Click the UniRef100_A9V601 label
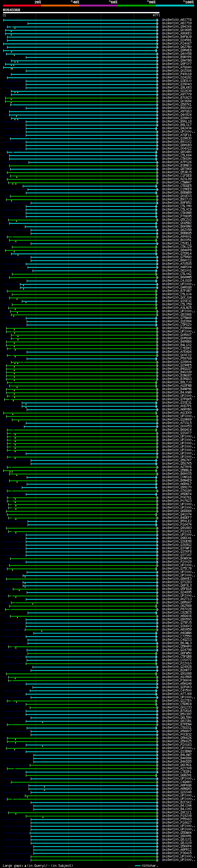This screenshot has width=197, height=868. 177,236
